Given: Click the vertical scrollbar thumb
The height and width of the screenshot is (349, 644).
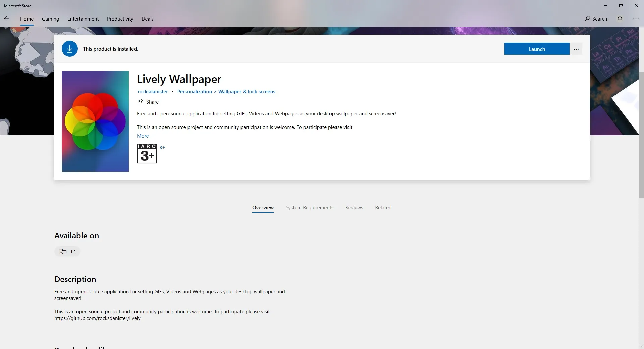Looking at the screenshot, I should tap(641, 135).
